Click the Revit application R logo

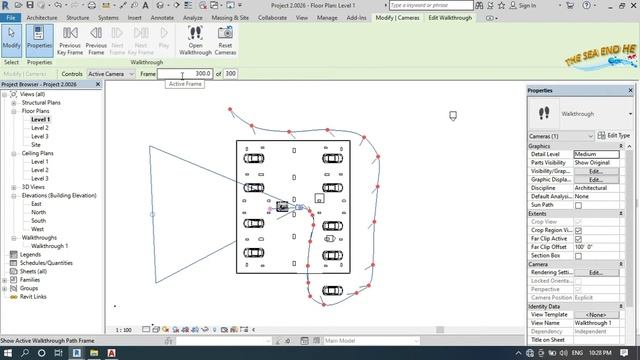click(5, 5)
